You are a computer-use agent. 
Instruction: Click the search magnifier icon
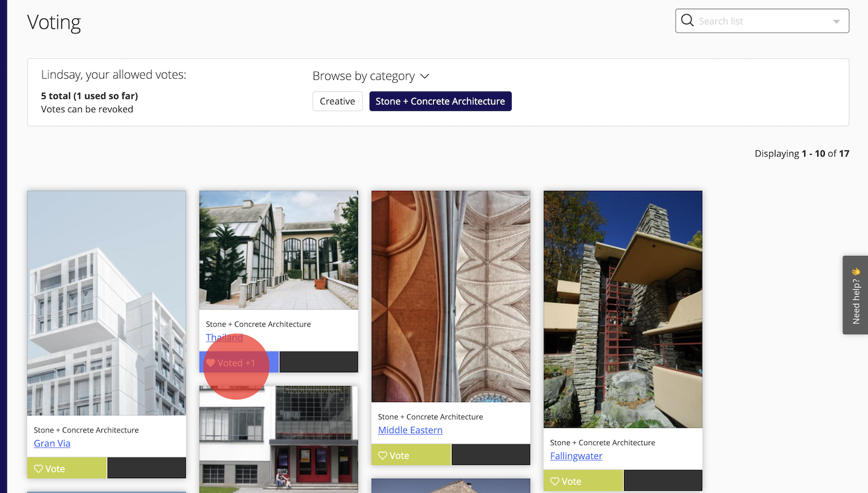[687, 21]
